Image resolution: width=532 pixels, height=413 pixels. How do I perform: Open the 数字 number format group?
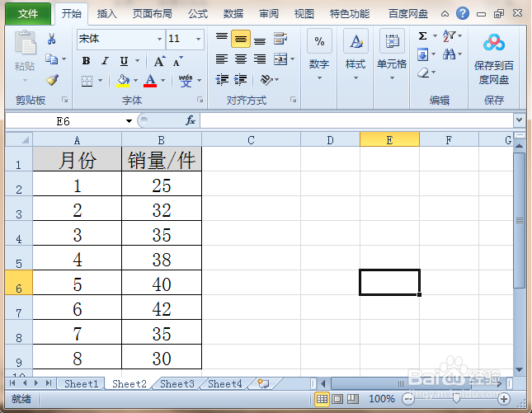click(319, 56)
